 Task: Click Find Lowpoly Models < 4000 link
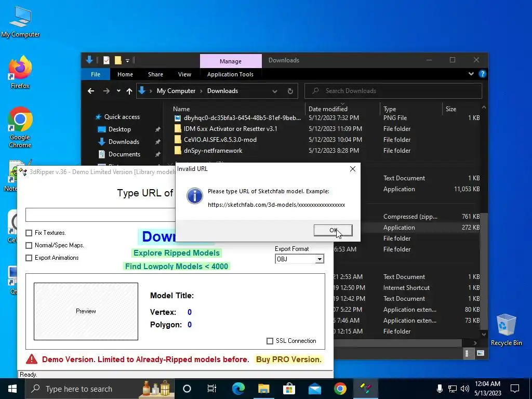coord(177,267)
